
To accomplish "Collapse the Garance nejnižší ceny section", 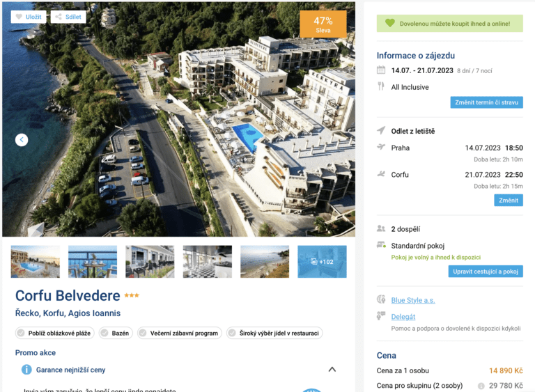I will coord(332,370).
